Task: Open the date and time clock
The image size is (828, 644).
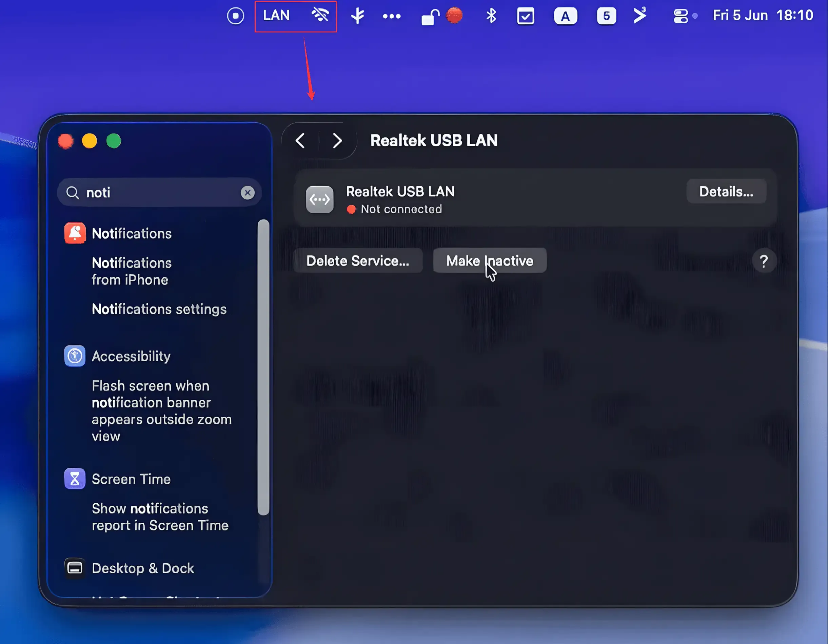Action: point(763,16)
